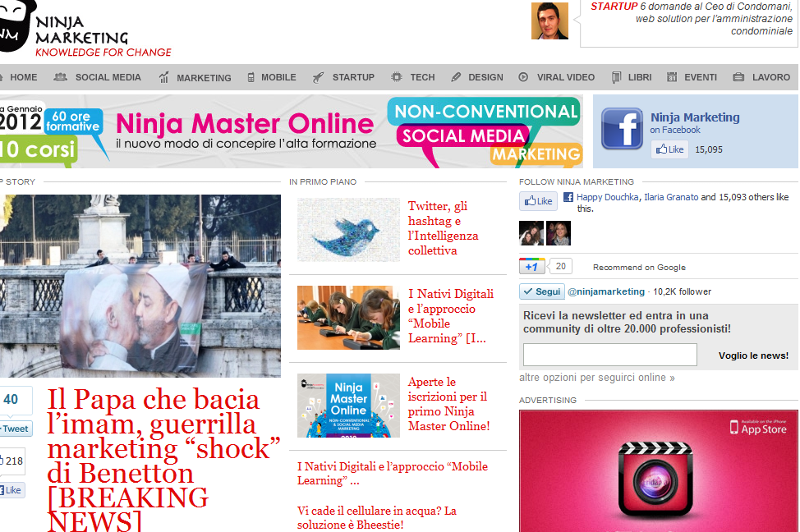The height and width of the screenshot is (532, 800).
Task: Open the Eventi menu item
Action: [700, 77]
